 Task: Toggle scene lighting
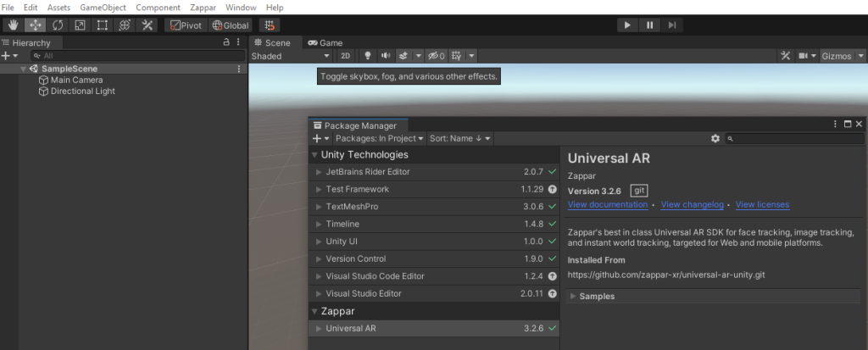pos(367,56)
